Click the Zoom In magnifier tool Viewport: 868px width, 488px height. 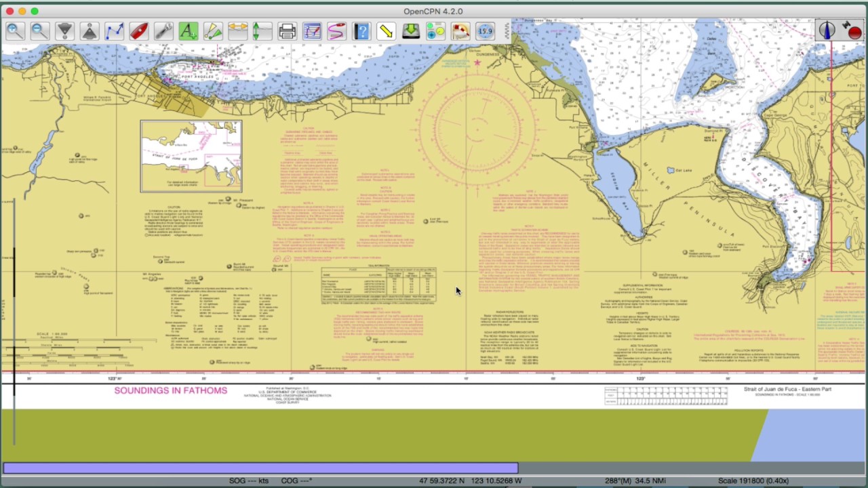15,31
